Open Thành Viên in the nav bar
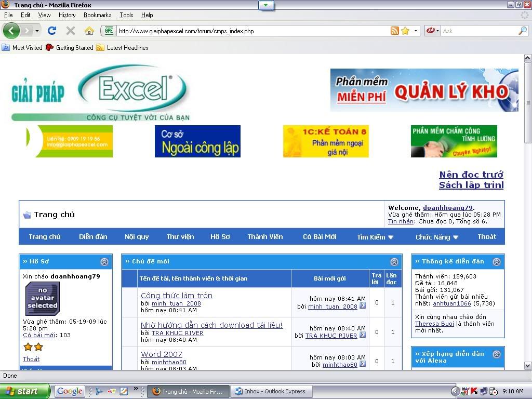 265,236
